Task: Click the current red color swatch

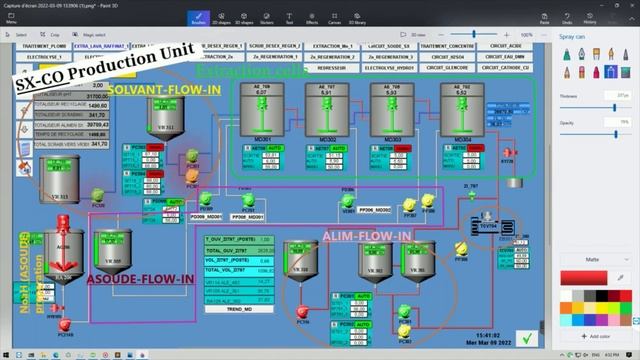Action: click(x=584, y=278)
